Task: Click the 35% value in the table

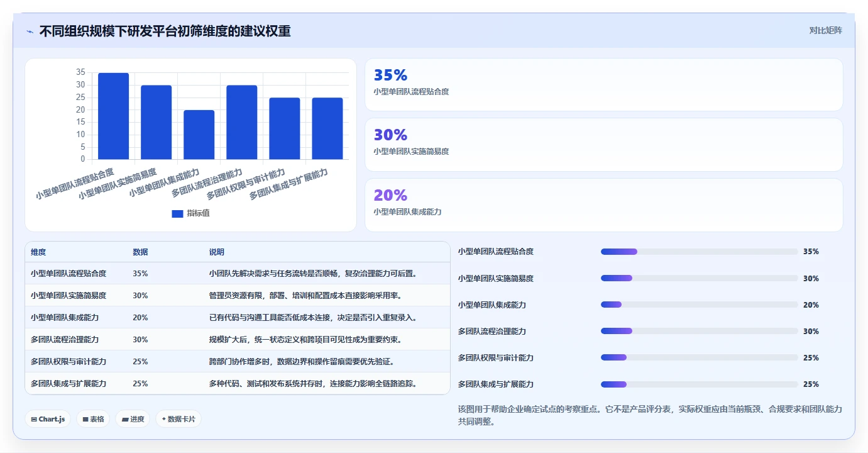Action: tap(140, 274)
